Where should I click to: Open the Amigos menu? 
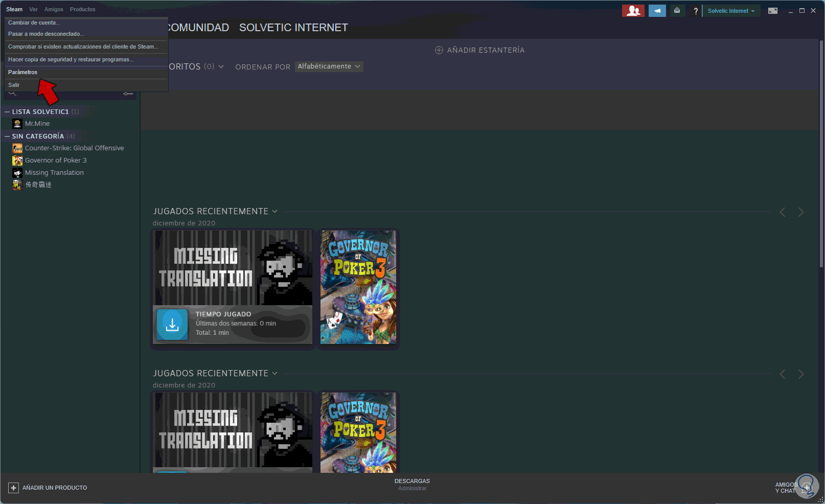point(54,9)
